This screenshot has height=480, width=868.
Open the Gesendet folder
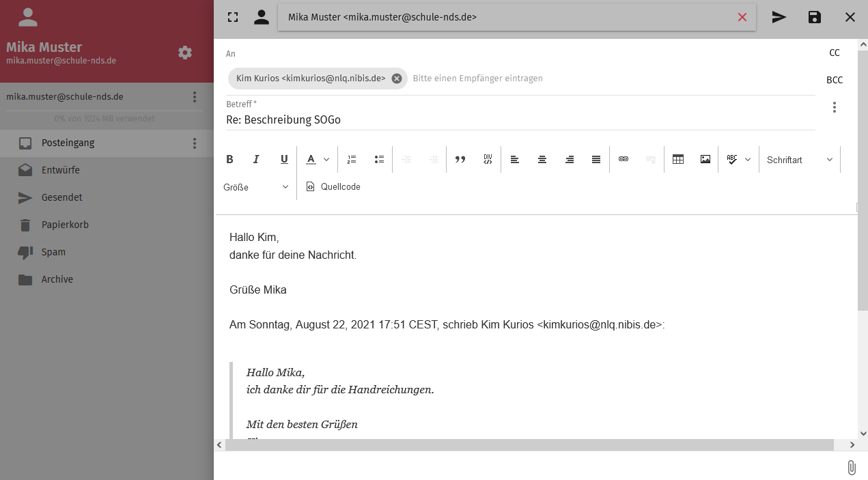click(x=107, y=197)
